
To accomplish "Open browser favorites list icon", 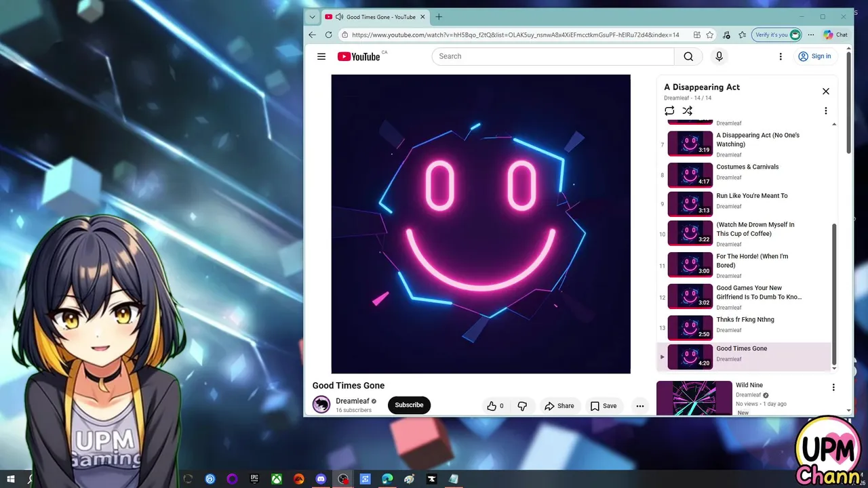I will tap(742, 35).
